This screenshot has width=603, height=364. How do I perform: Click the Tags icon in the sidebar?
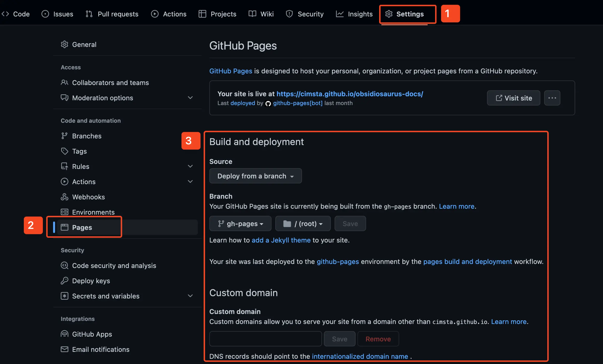pyautogui.click(x=65, y=151)
